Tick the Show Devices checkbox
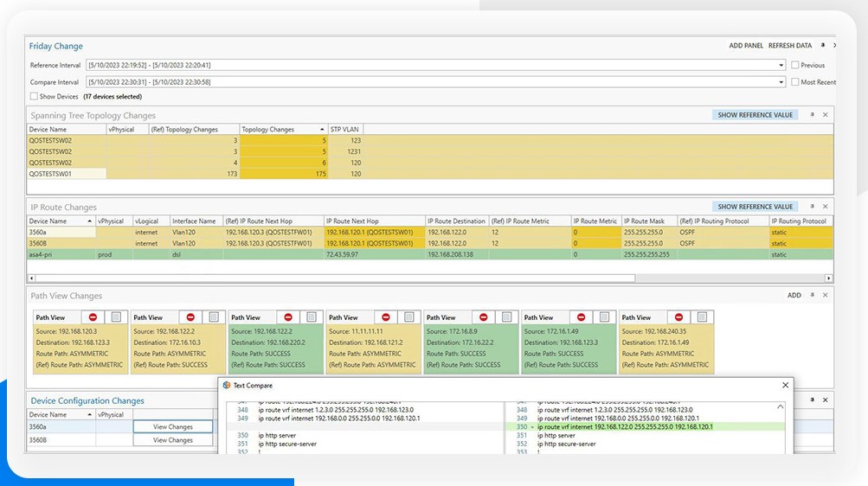868x486 pixels. click(34, 96)
